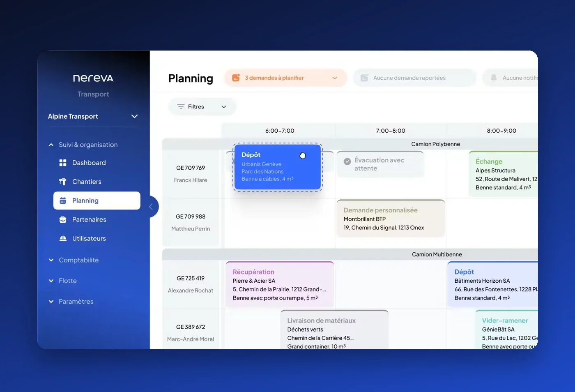Click the Partenaires briefcase icon

coord(63,219)
